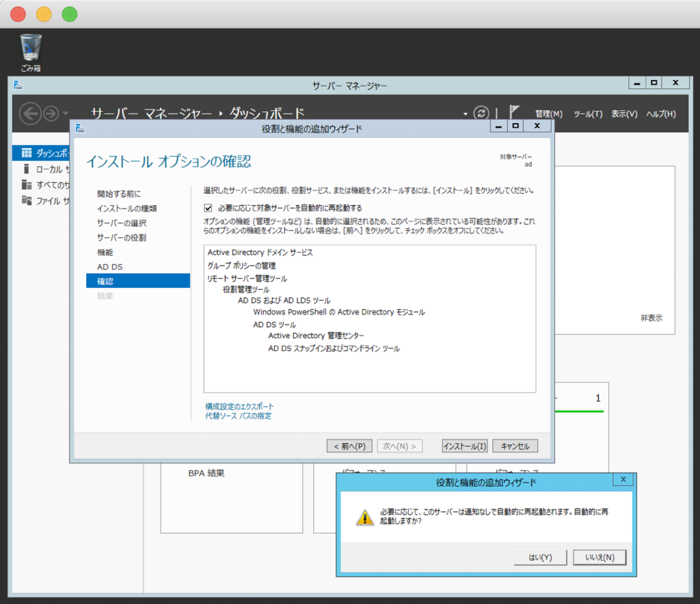Click the < 前へ(P) button
This screenshot has height=604, width=700.
[x=349, y=446]
